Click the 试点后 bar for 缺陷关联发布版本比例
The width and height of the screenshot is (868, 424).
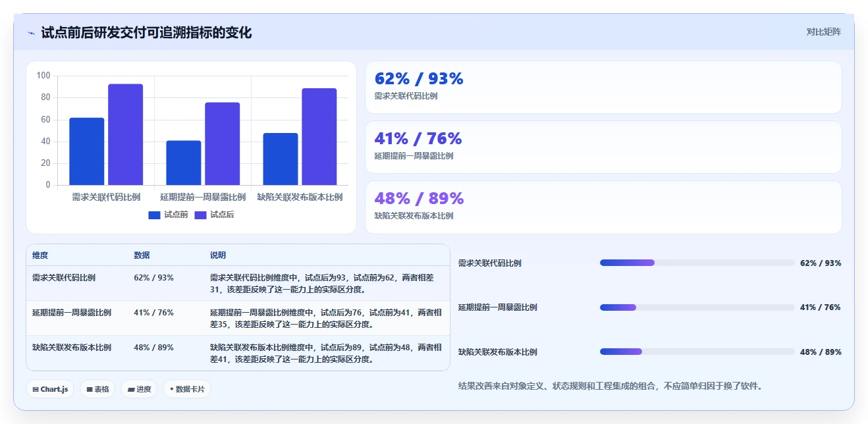pos(319,136)
